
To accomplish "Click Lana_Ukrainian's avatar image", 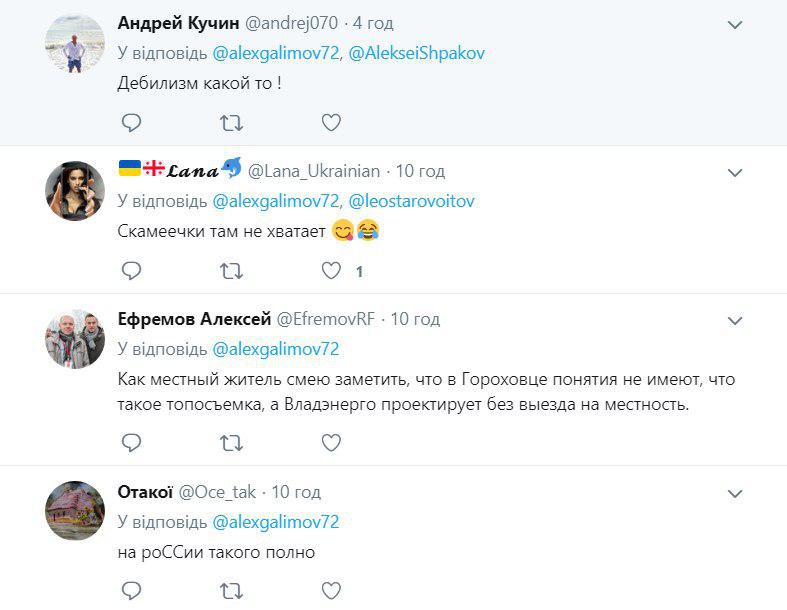I will click(76, 190).
